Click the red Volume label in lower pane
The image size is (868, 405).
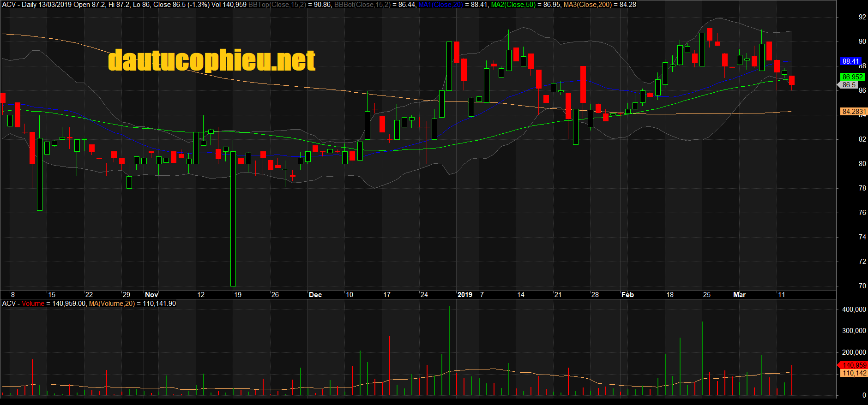pos(33,304)
